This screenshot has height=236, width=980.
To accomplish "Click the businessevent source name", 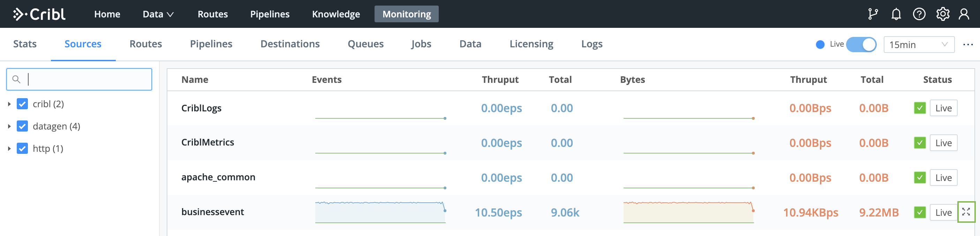I will [x=212, y=212].
